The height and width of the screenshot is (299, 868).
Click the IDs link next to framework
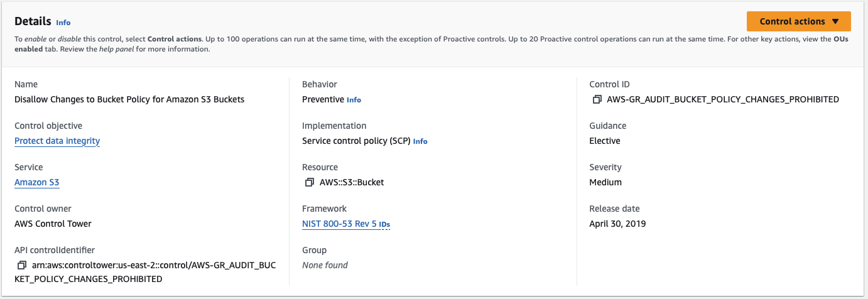click(384, 224)
